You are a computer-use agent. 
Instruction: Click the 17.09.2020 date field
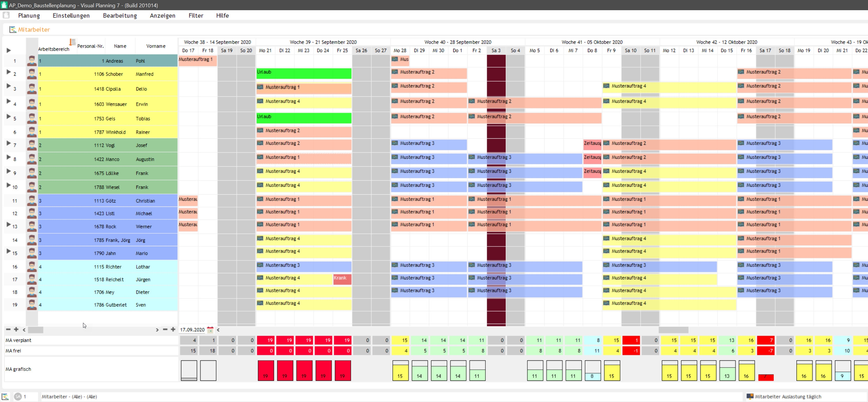pos(192,329)
